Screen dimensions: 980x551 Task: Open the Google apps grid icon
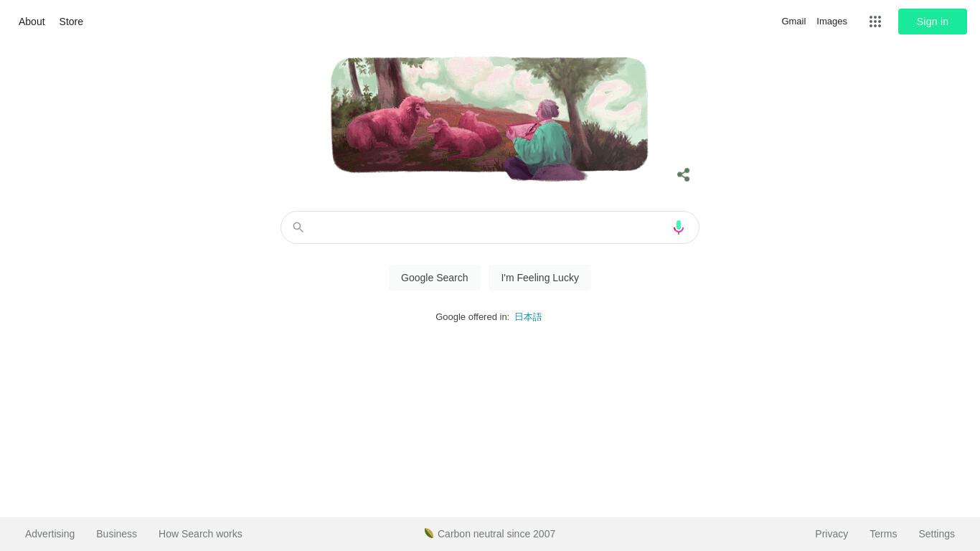(x=875, y=22)
